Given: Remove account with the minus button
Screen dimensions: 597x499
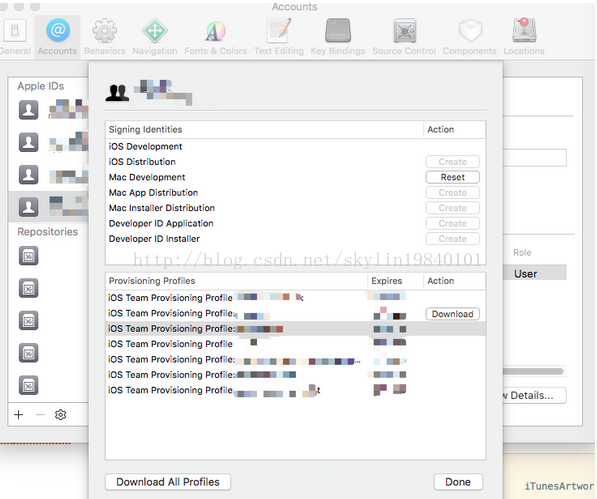Looking at the screenshot, I should tap(40, 415).
